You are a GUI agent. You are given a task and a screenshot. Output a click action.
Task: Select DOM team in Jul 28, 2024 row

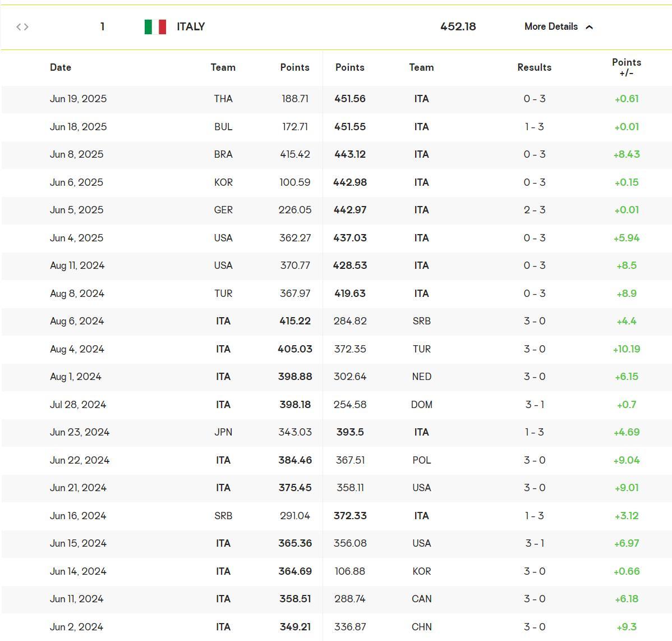click(x=421, y=405)
